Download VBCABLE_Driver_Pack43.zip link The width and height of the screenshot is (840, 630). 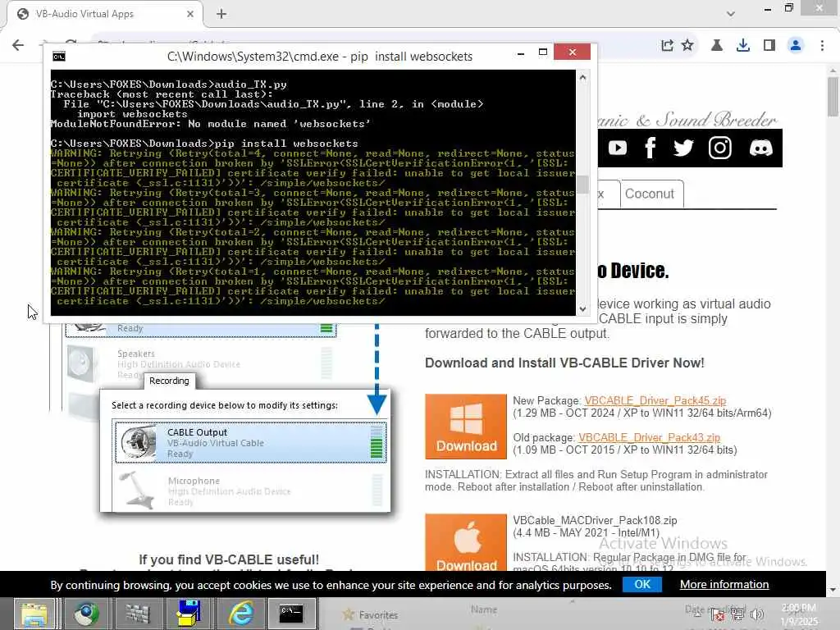[650, 438]
